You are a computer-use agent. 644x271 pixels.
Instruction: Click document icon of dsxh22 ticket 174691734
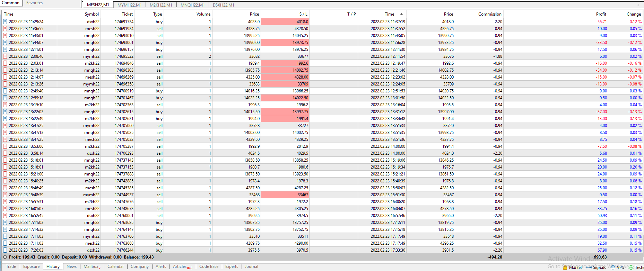point(5,21)
